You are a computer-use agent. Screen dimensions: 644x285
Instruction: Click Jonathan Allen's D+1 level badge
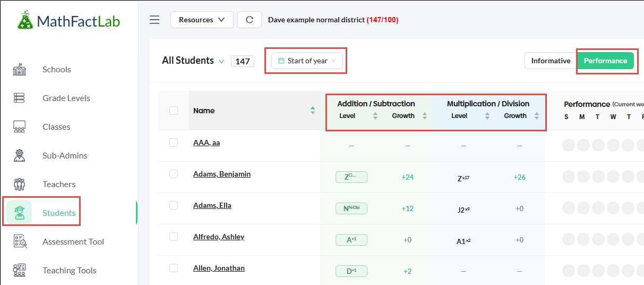tap(351, 271)
